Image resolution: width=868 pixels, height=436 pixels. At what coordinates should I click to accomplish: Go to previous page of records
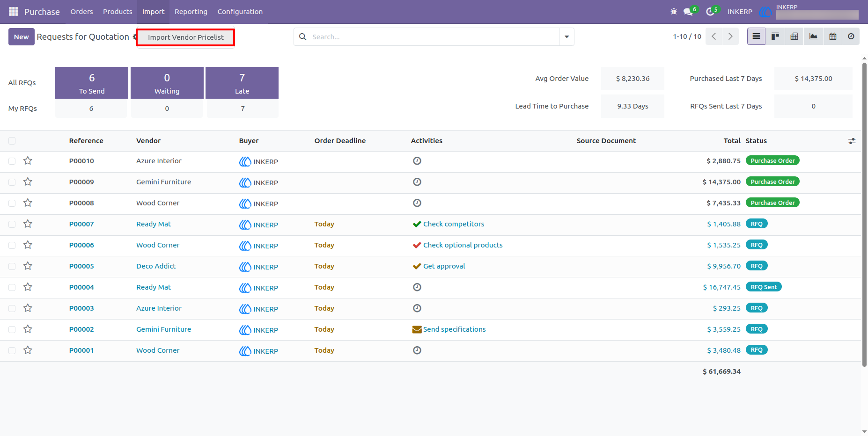pyautogui.click(x=714, y=36)
